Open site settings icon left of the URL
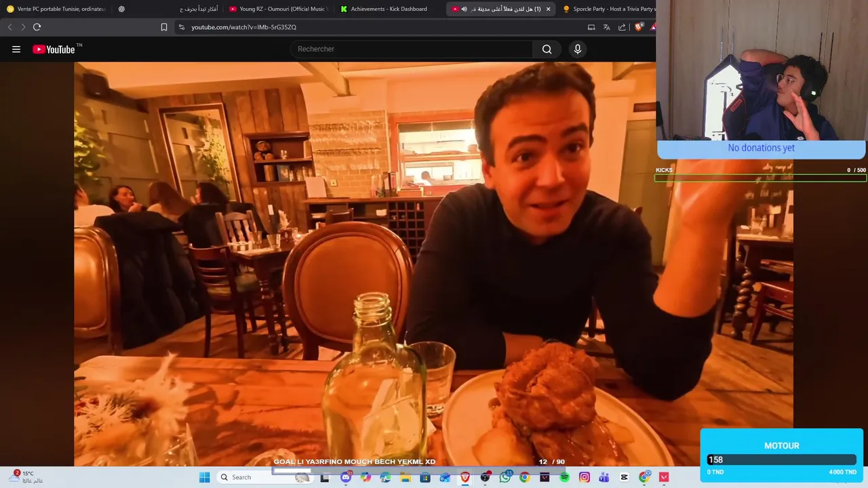 coord(181,27)
